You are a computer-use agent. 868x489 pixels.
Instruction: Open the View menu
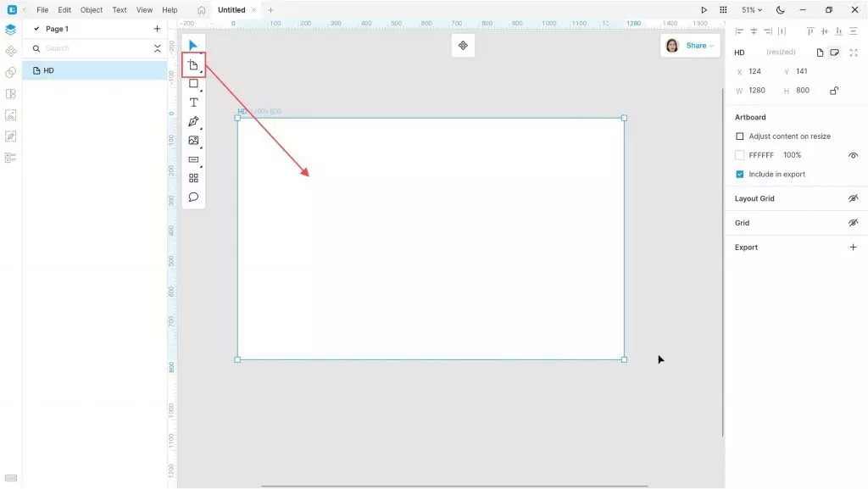pyautogui.click(x=144, y=10)
